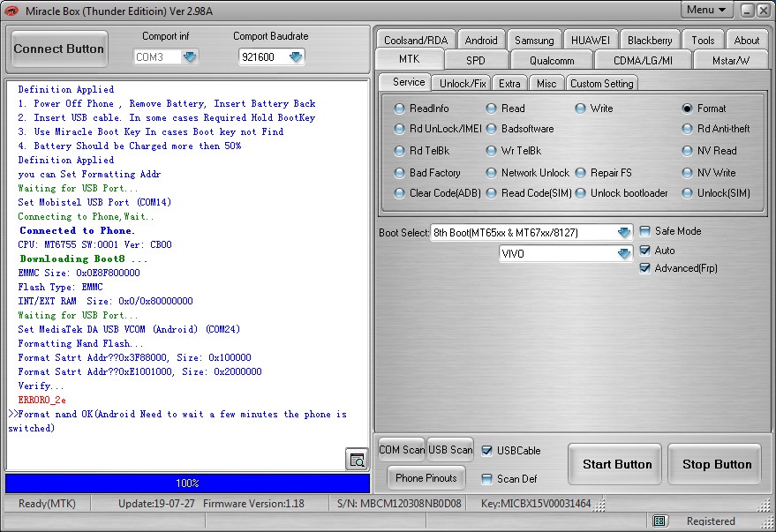Open the About tab
The height and width of the screenshot is (532, 776).
(746, 40)
